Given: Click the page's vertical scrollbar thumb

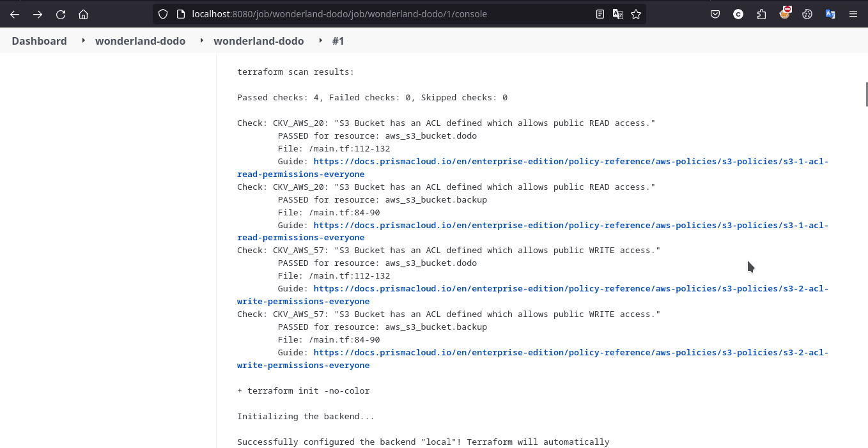Looking at the screenshot, I should pos(866,93).
